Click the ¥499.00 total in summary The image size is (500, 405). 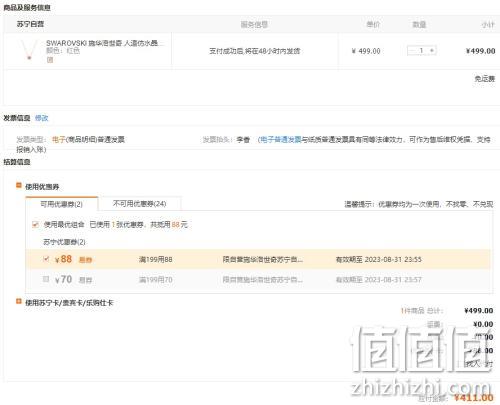point(479,311)
